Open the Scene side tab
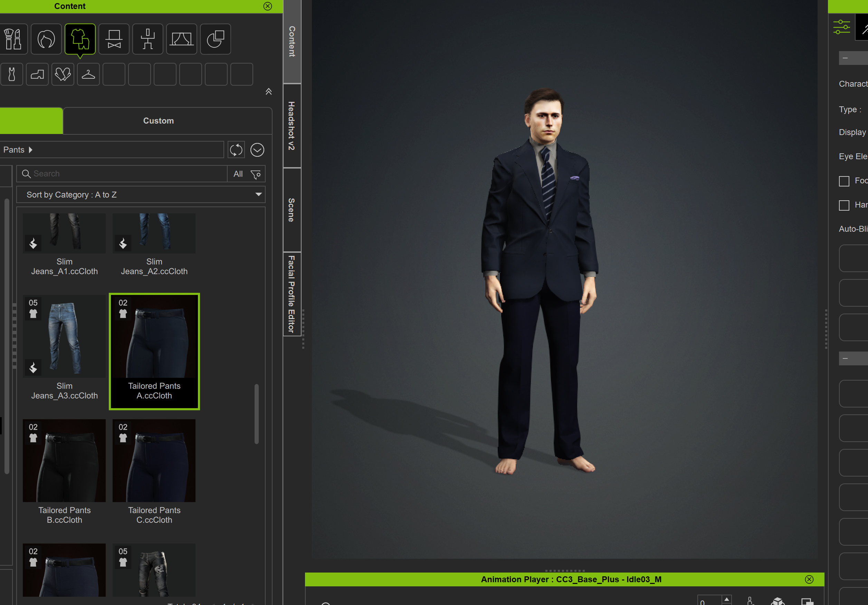This screenshot has height=605, width=868. (x=292, y=210)
